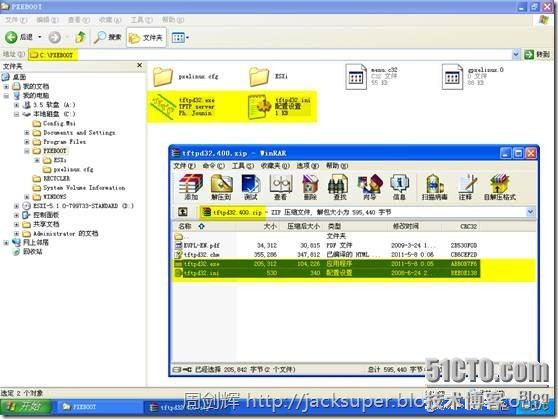Viewport: 558px width, 419px height.
Task: Click the WinRAR 注释 (Comment) icon
Action: [467, 187]
